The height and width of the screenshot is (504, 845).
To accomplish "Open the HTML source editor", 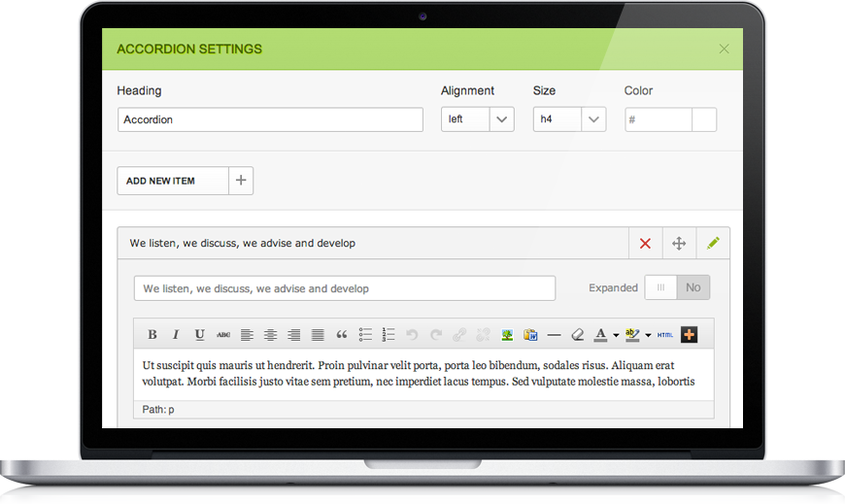I will click(665, 335).
